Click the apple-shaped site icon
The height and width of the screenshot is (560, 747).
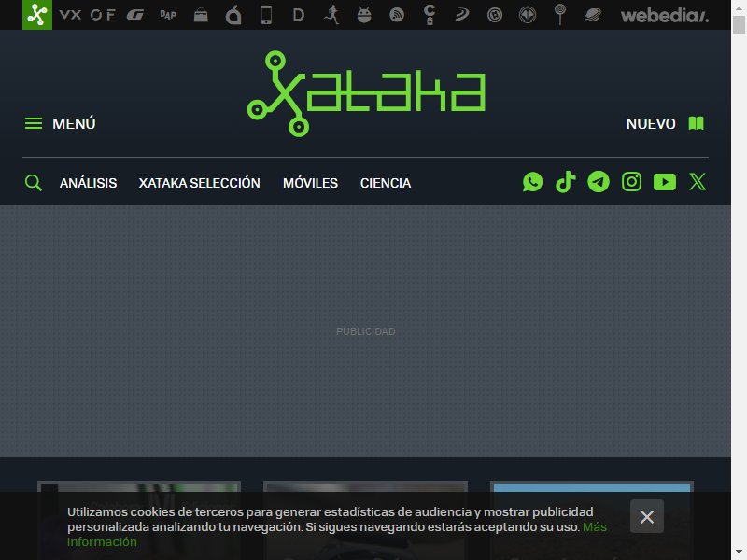coord(233,15)
